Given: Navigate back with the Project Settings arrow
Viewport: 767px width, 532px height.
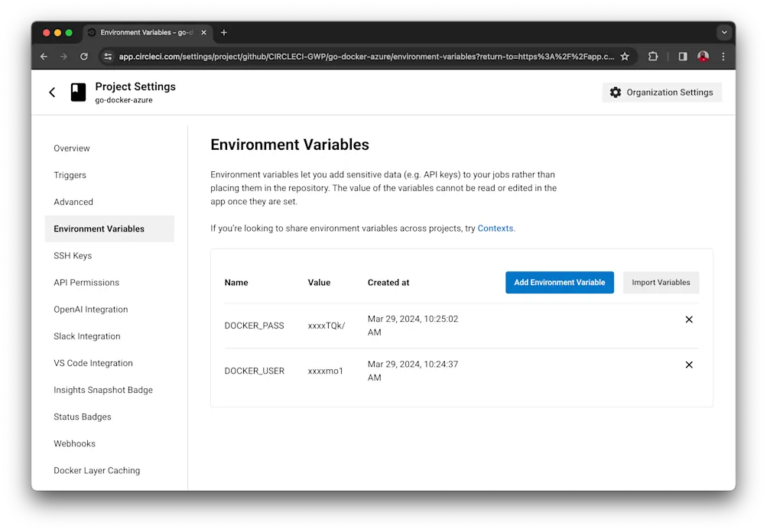Looking at the screenshot, I should pos(51,92).
